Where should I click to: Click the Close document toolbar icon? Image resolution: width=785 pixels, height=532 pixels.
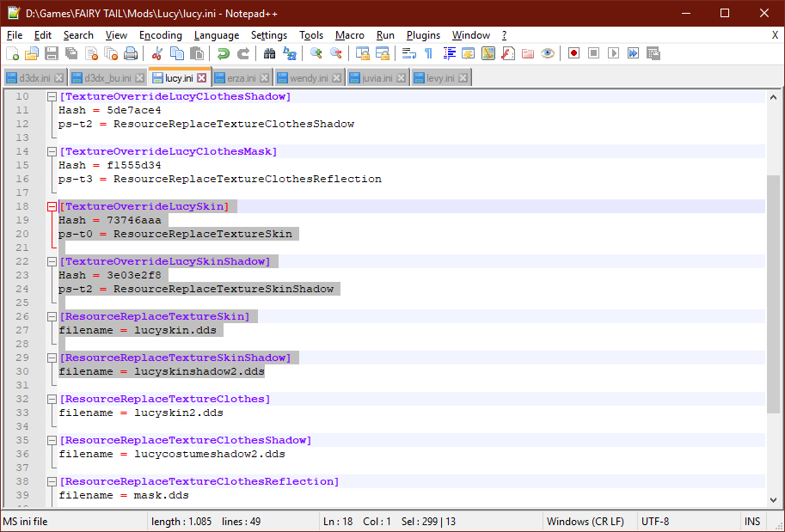91,53
